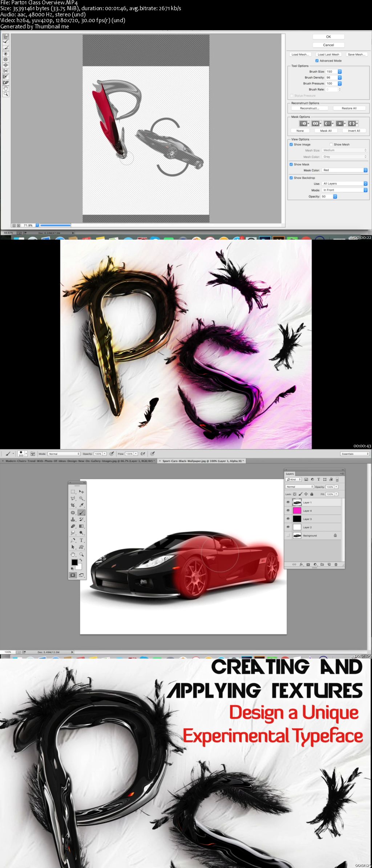The width and height of the screenshot is (372, 868).
Task: Open Brush Density value dropdown arrow
Action: [340, 77]
